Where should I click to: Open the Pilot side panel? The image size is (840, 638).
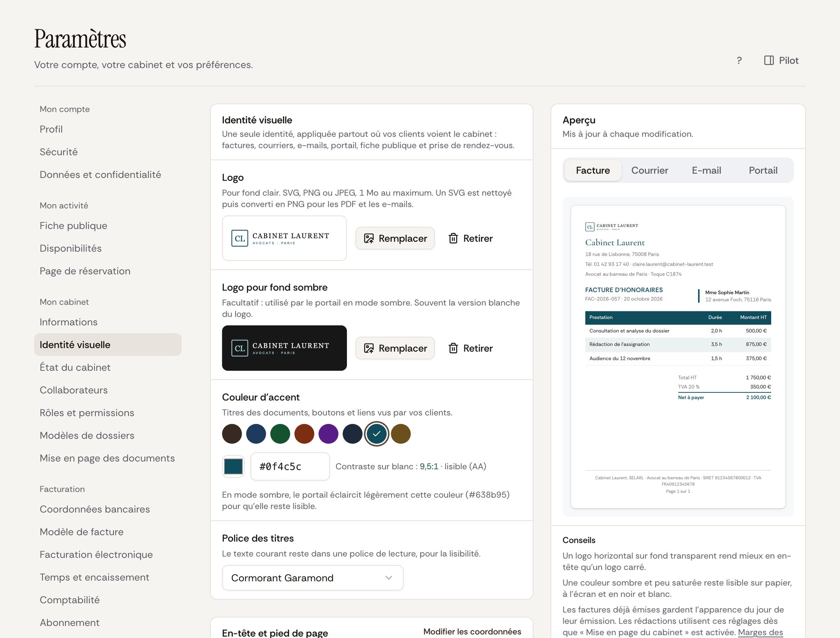781,60
